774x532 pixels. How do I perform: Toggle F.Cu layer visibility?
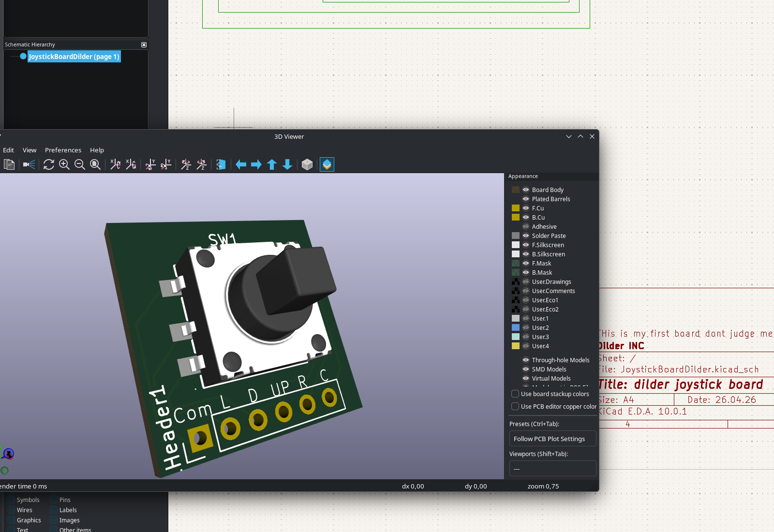click(x=526, y=208)
